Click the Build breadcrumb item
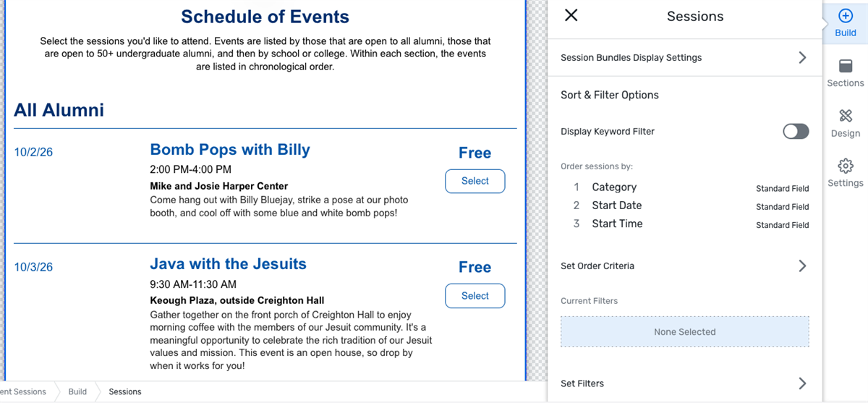This screenshot has width=868, height=403. point(77,391)
